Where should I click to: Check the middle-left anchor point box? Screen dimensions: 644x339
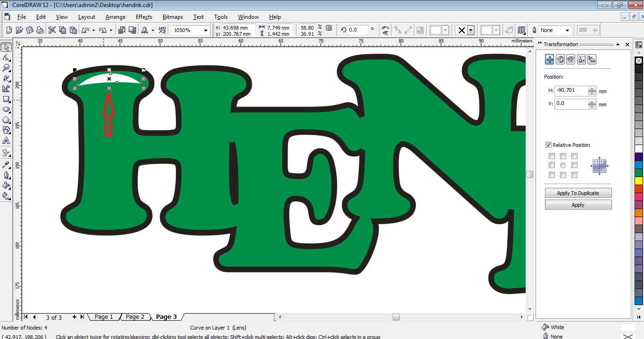[x=552, y=165]
